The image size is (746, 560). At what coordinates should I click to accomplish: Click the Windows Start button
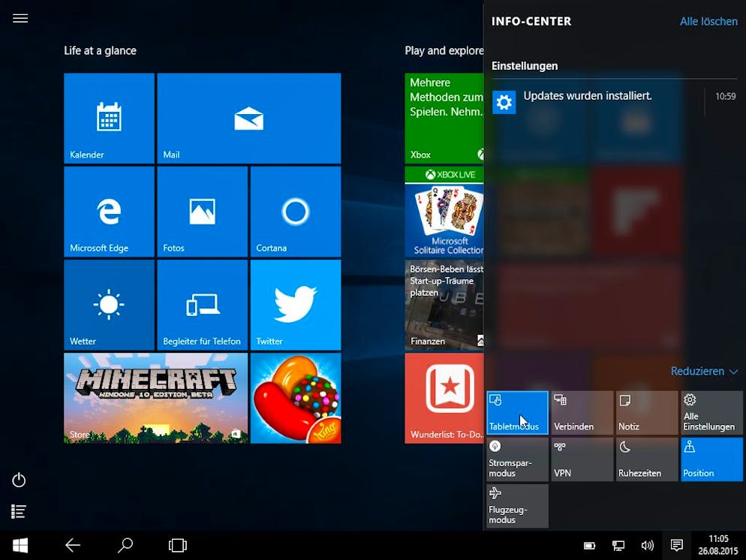[20, 545]
